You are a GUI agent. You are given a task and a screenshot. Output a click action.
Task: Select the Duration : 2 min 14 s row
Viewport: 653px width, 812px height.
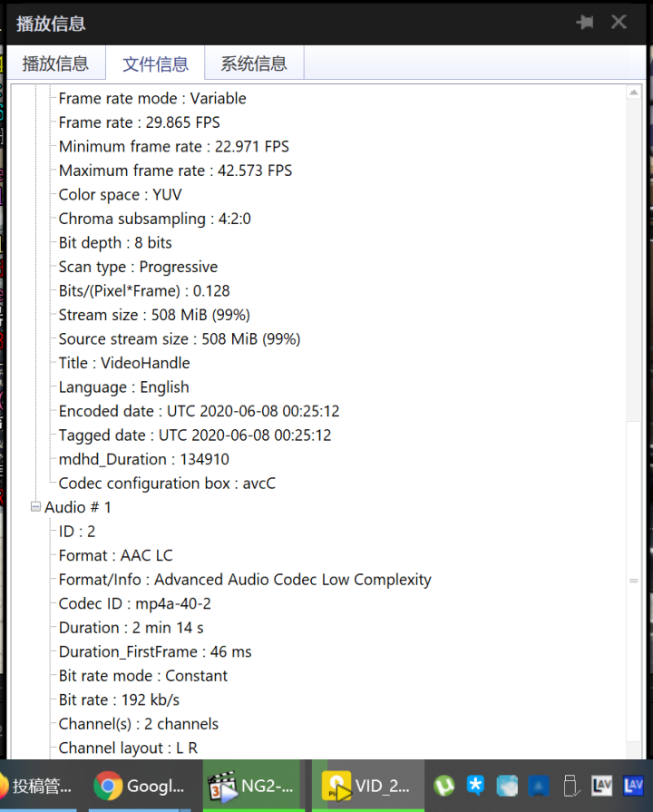[x=131, y=628]
